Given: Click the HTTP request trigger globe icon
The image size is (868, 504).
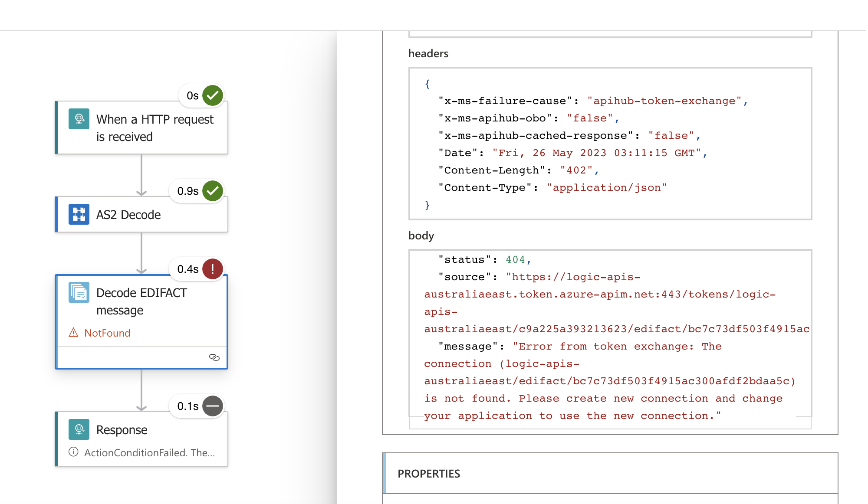Looking at the screenshot, I should [79, 119].
